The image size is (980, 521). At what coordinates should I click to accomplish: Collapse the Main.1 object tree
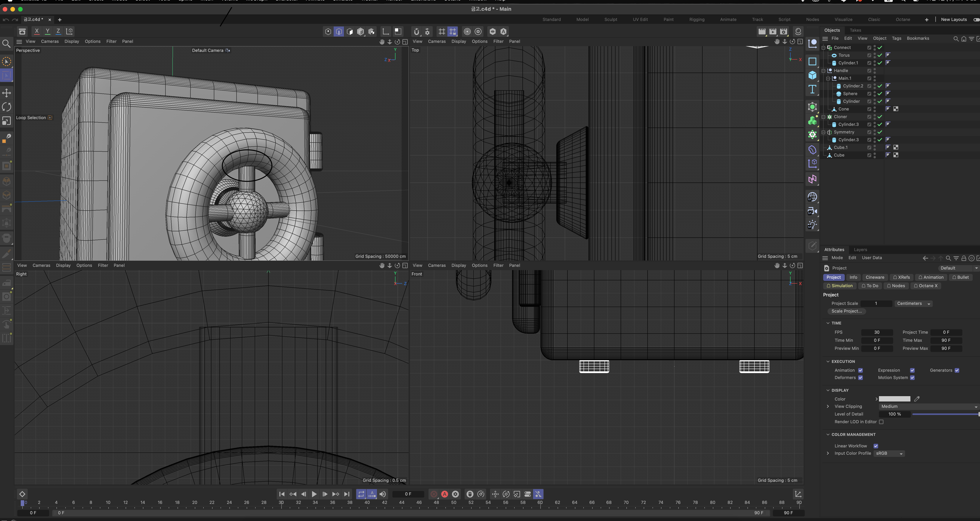click(828, 78)
